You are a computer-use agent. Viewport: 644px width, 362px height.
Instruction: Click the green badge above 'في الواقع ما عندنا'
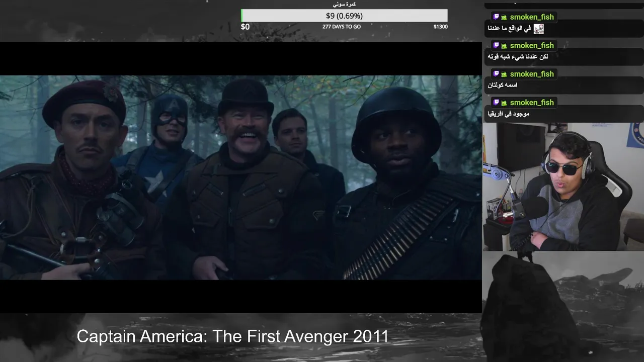[504, 18]
